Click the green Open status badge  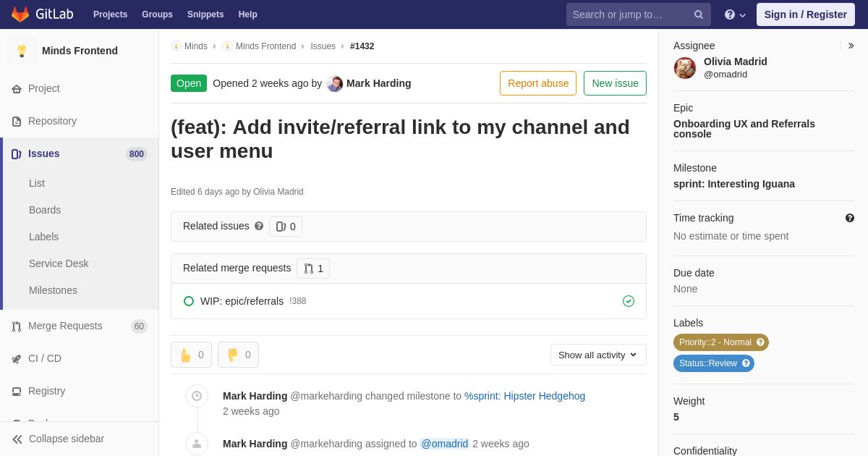(x=189, y=83)
